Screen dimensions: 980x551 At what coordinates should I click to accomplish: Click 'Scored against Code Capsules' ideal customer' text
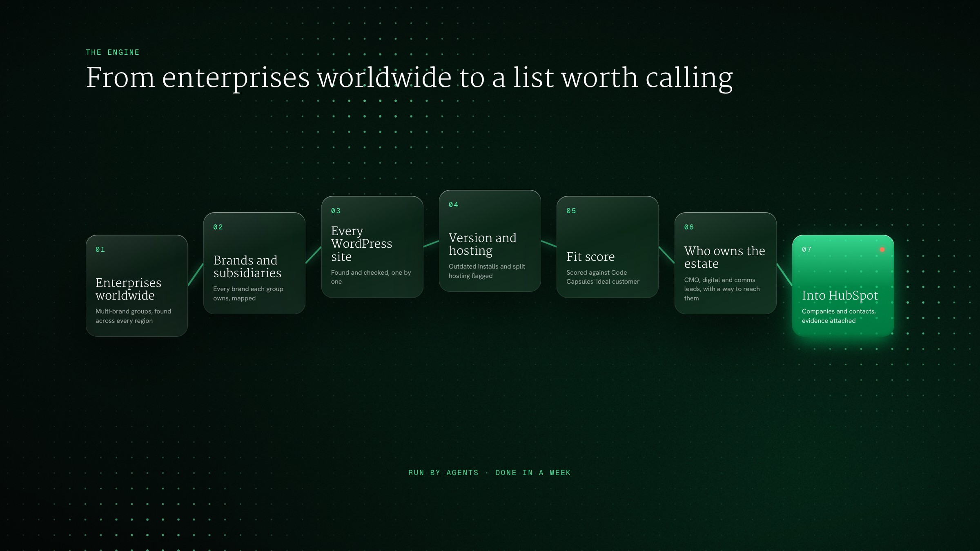603,277
